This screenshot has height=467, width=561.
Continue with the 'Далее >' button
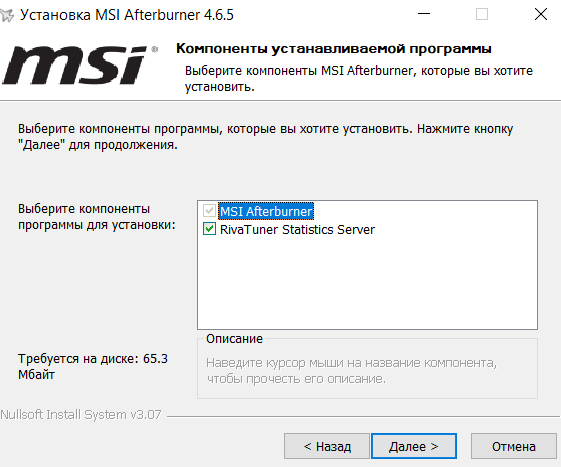(x=414, y=446)
